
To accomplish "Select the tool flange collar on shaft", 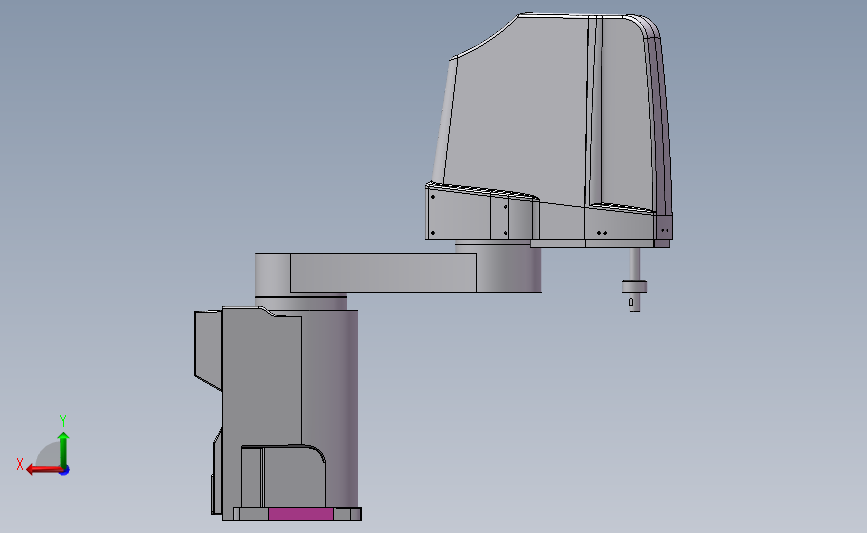I will pyautogui.click(x=634, y=286).
